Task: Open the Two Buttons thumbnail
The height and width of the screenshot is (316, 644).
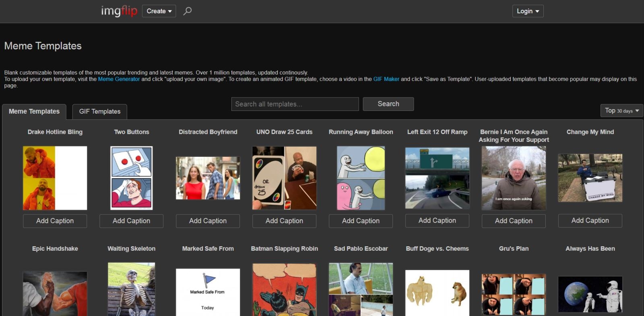Action: pos(132,178)
